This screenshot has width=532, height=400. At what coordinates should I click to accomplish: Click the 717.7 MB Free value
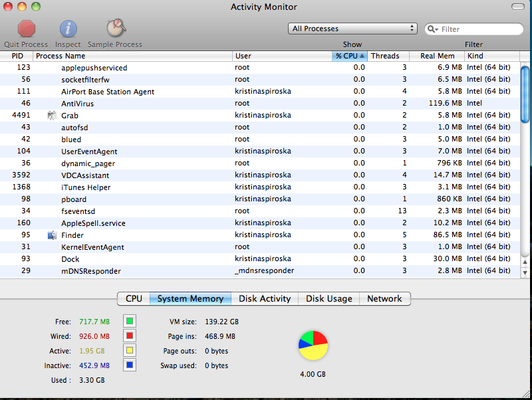[x=94, y=322]
